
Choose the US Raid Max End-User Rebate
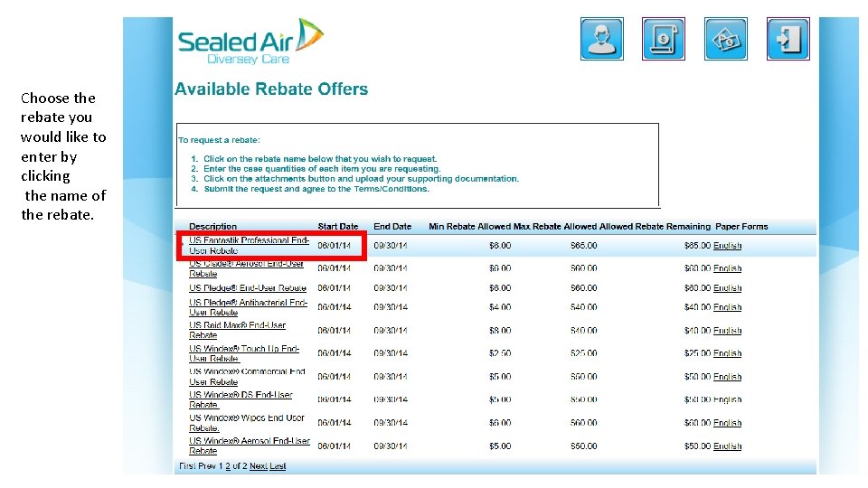click(x=237, y=331)
